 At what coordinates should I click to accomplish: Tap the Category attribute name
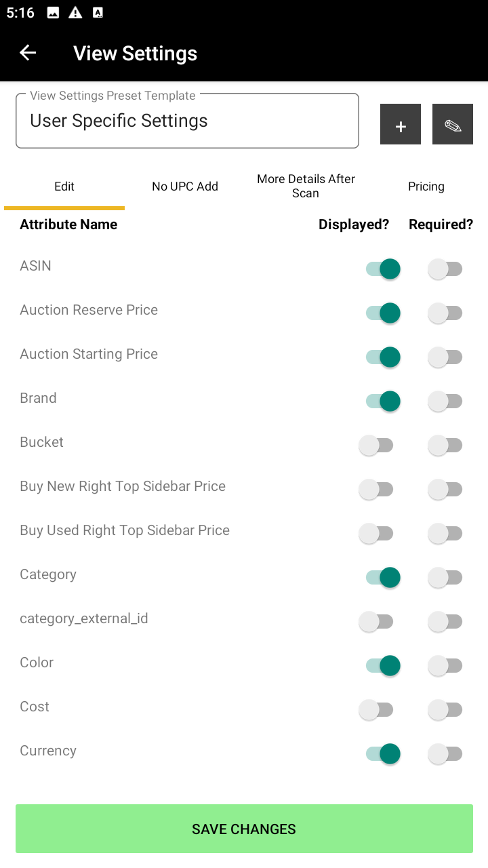click(x=48, y=574)
